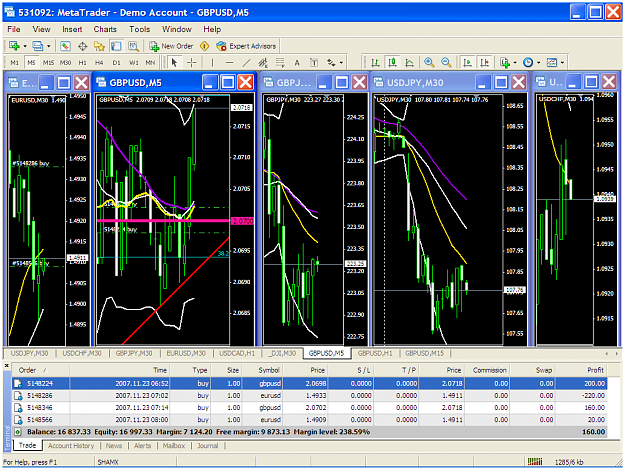Switch chart to Line Chart
This screenshot has width=625, height=470.
point(409,62)
